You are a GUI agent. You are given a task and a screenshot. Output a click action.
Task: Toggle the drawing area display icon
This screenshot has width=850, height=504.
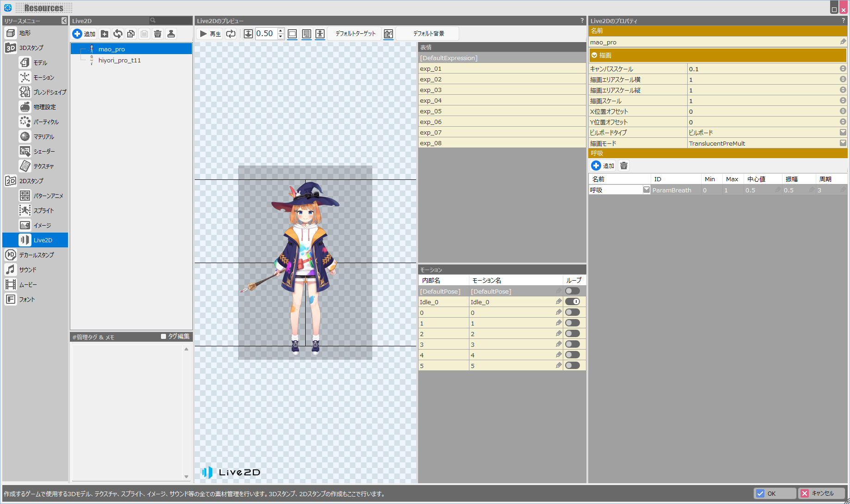(x=307, y=34)
